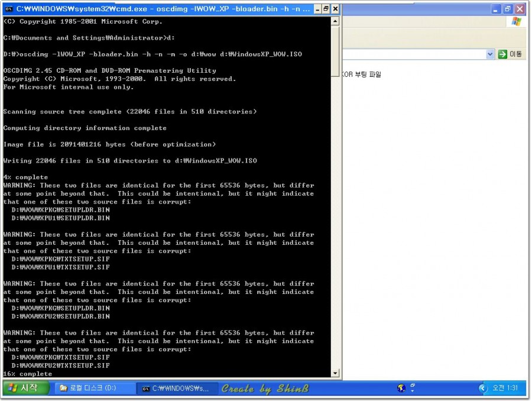Click the cmd vertical scrollbar thumb

(x=335, y=51)
